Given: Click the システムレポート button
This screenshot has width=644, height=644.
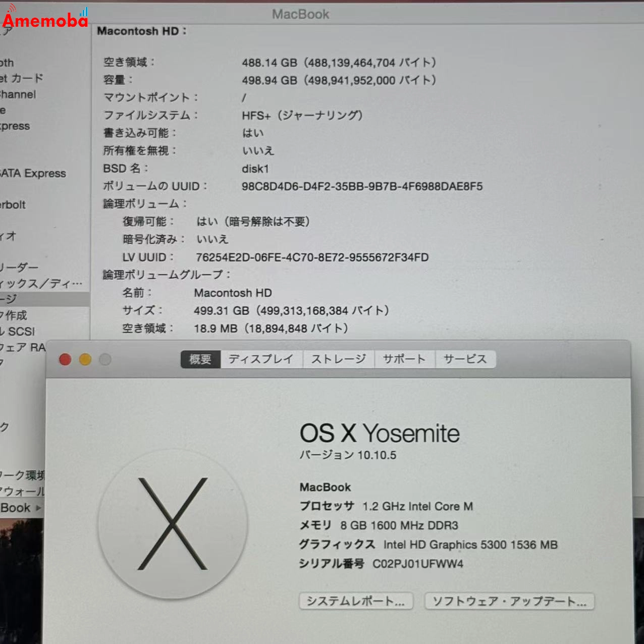Looking at the screenshot, I should point(356,601).
